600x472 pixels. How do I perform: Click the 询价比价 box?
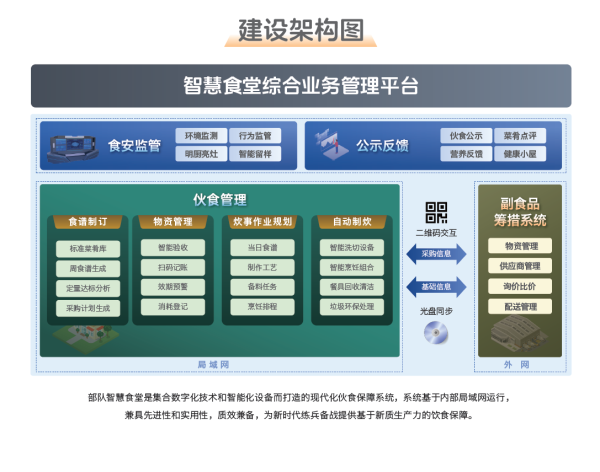520,286
